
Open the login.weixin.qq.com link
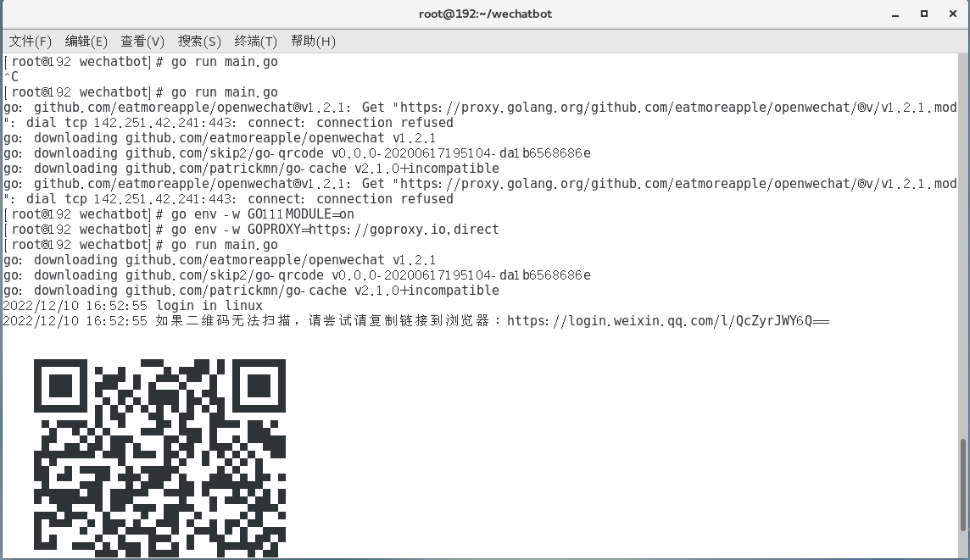[x=667, y=321]
